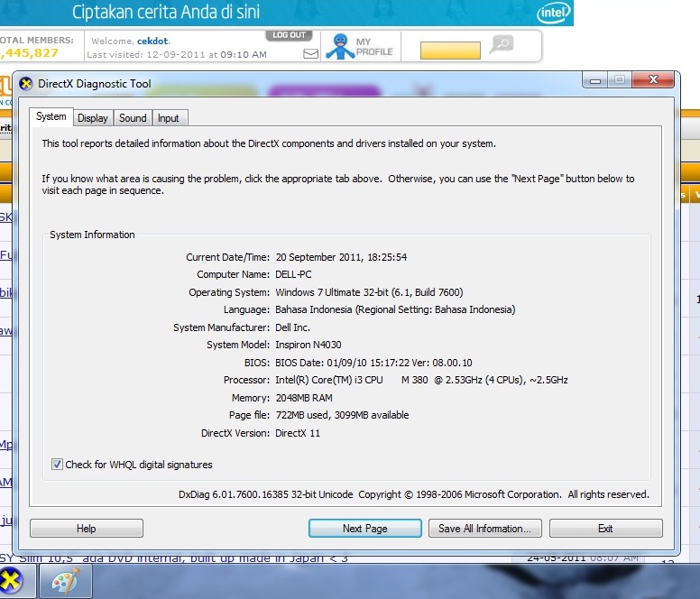Minimize the DirectX Diagnostic Tool window
Image resolution: width=700 pixels, height=599 pixels.
595,80
